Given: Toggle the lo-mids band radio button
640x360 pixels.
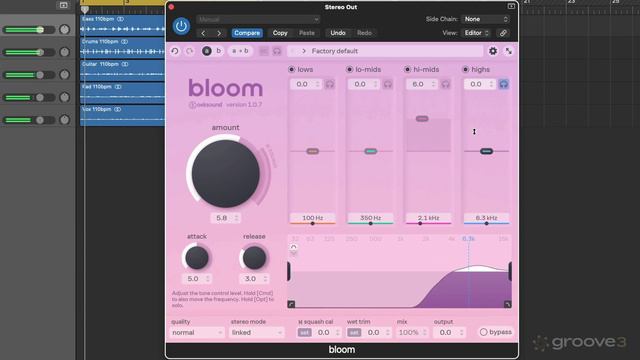Looking at the screenshot, I should 349,69.
